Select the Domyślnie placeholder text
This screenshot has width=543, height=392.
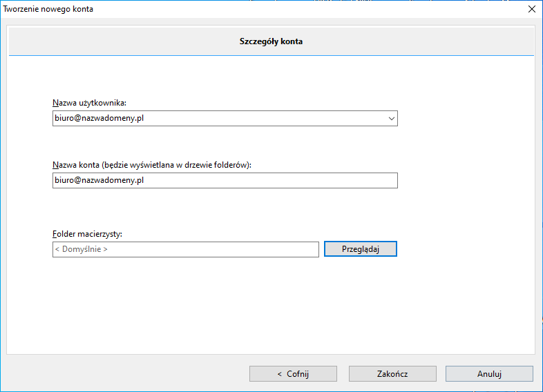click(82, 249)
